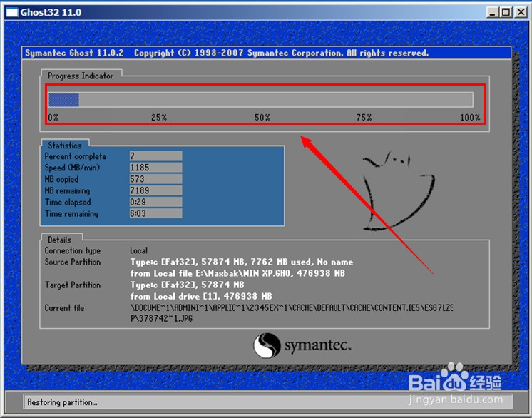Click the 'MB remaining' value field showing 7189

pos(155,190)
